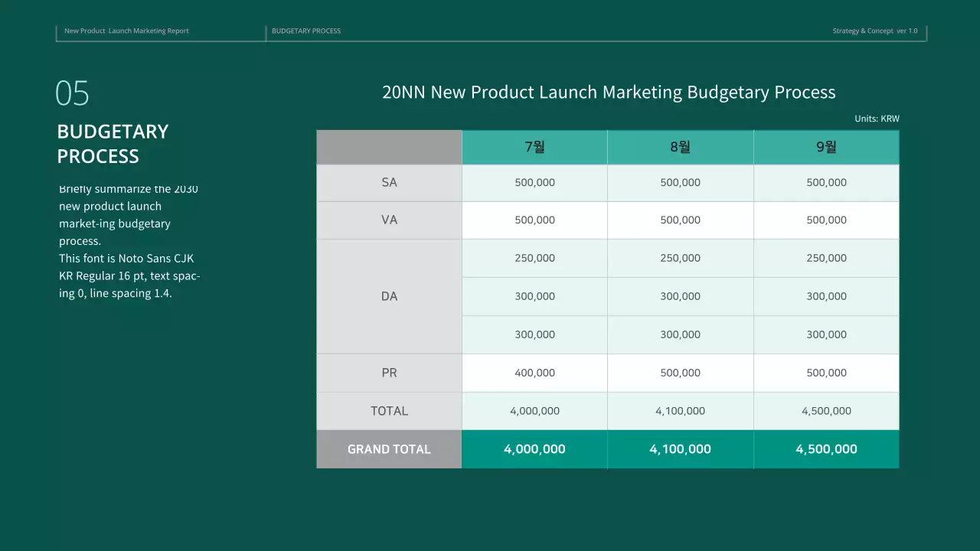Select the 250,000 DA value under 8월
The height and width of the screenshot is (551, 980).
[x=680, y=258]
